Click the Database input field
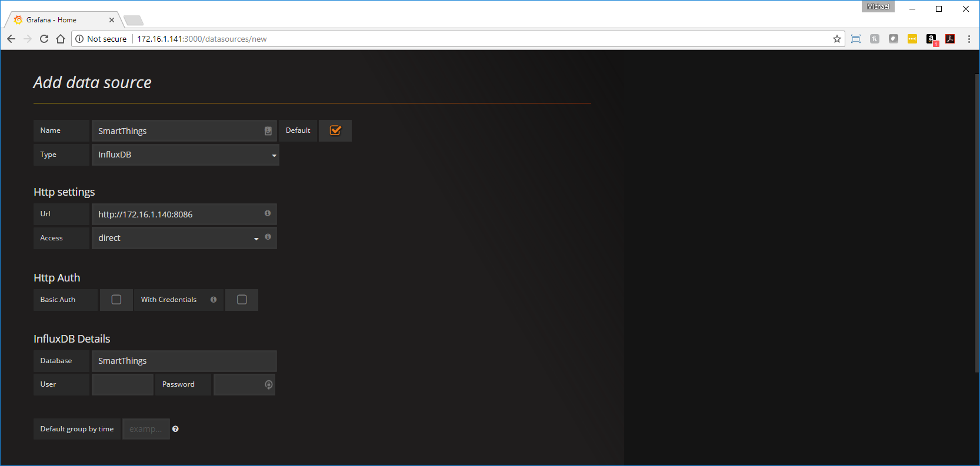Image resolution: width=980 pixels, height=466 pixels. pyautogui.click(x=184, y=361)
